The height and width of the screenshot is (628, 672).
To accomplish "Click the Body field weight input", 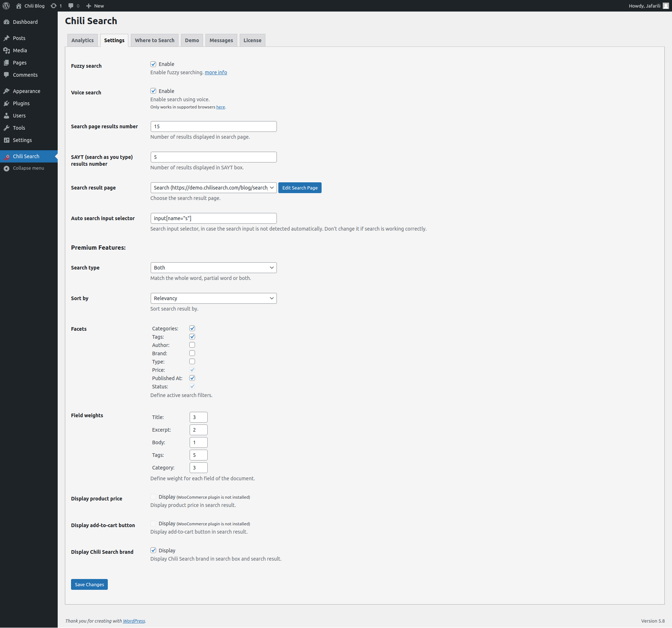I will (x=199, y=442).
